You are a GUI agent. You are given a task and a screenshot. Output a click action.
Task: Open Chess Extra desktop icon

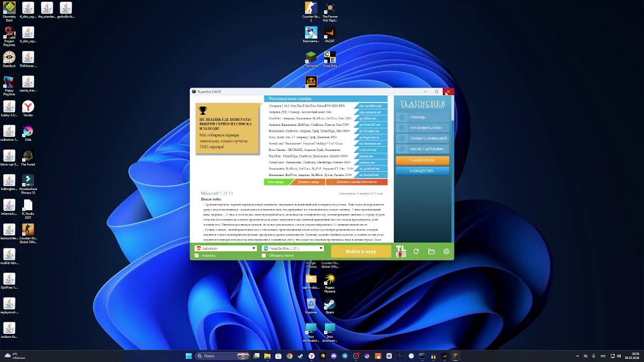330,59
